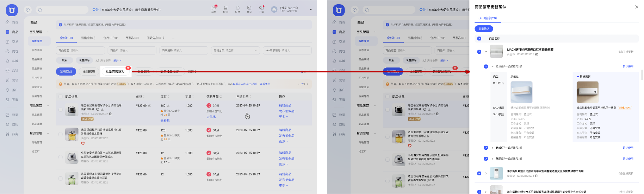The width and height of the screenshot is (644, 194).
Task: Toggle checkbox for 极地白 SKU row
Action: [x=486, y=66]
